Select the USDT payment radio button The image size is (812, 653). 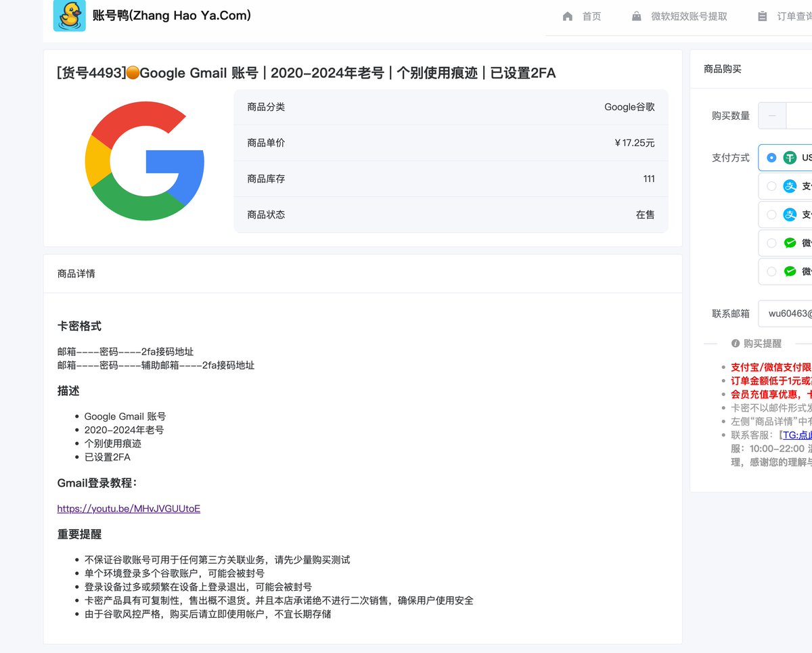point(771,158)
